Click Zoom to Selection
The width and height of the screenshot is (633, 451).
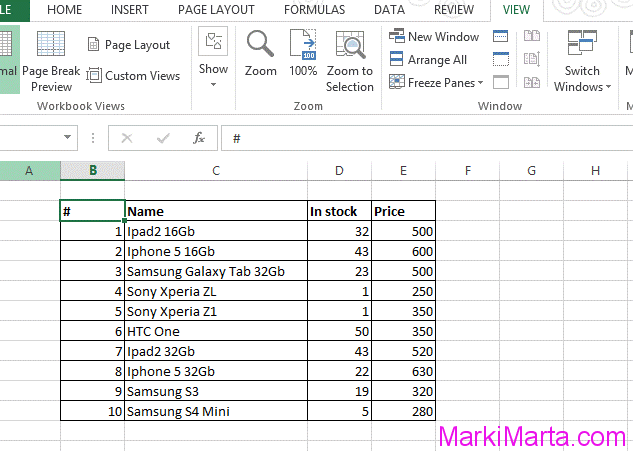pyautogui.click(x=350, y=61)
